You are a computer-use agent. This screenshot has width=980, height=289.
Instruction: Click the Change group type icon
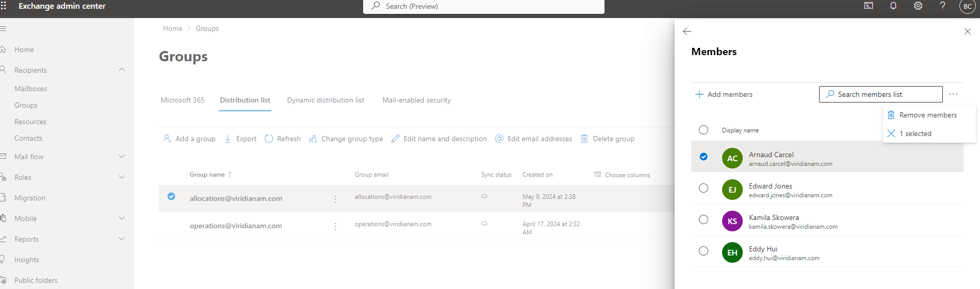313,139
